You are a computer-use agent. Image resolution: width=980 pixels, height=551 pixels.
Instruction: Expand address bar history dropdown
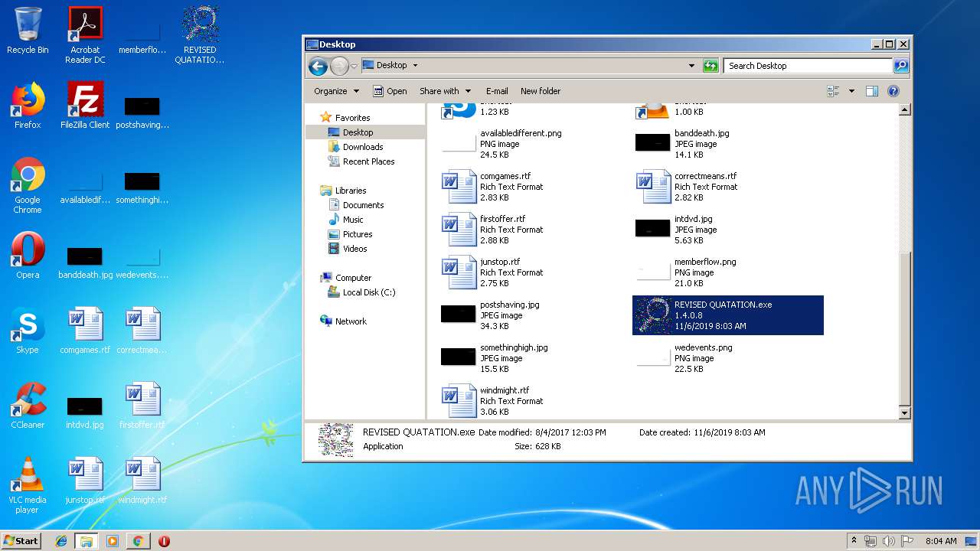click(x=691, y=66)
